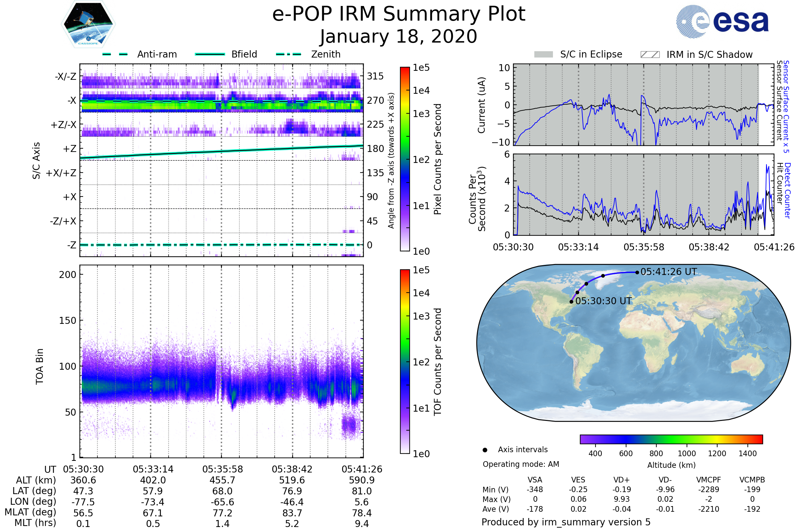Click the Sensor Surface Current x 5 label
The width and height of the screenshot is (798, 532).
[x=786, y=106]
